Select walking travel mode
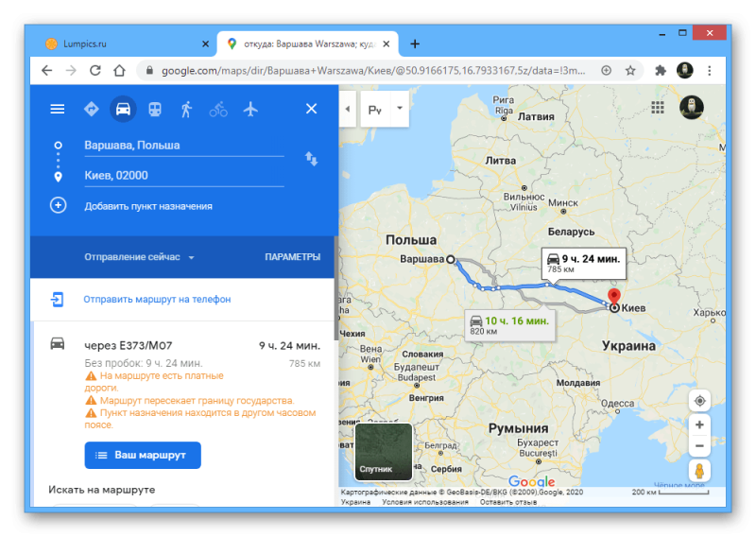The height and width of the screenshot is (537, 756). [186, 109]
